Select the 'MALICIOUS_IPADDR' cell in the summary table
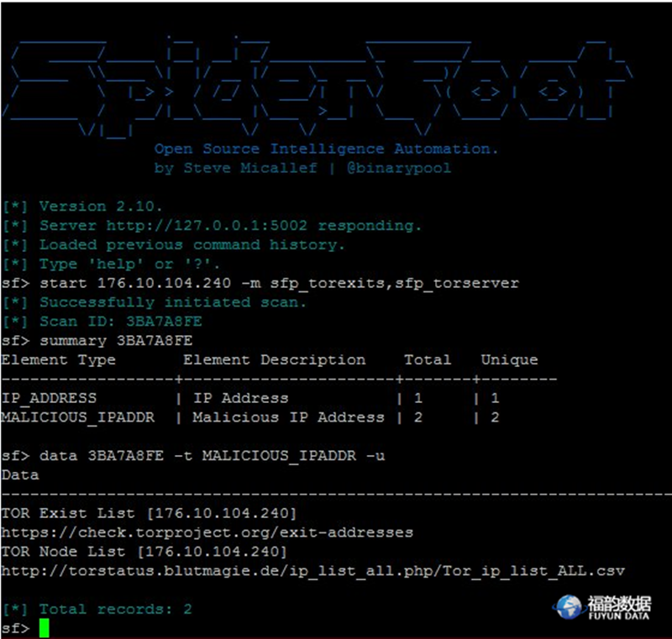The height and width of the screenshot is (639, 672). tap(77, 417)
